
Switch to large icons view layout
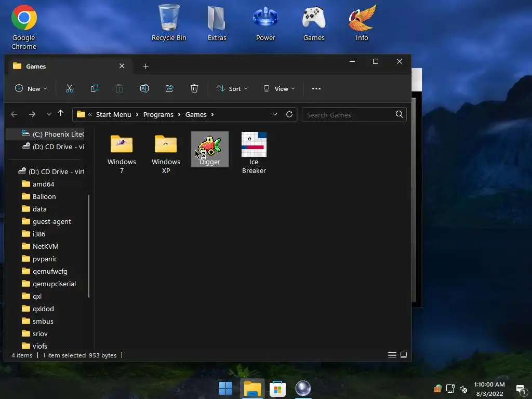(x=404, y=355)
